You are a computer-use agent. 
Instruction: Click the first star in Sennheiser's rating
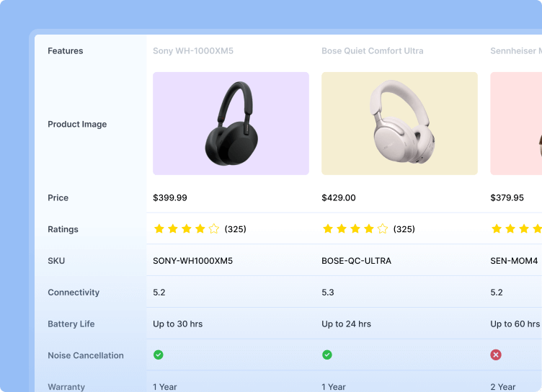[497, 229]
